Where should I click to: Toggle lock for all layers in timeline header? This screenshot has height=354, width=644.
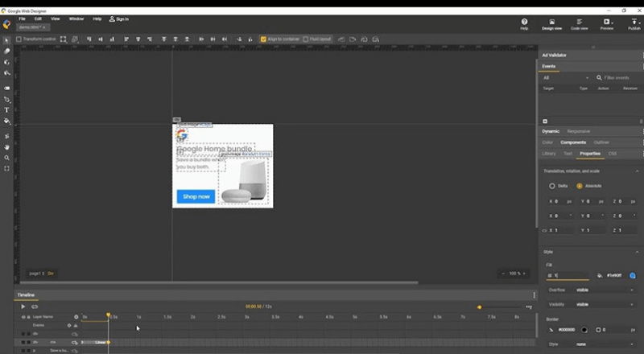[28, 317]
